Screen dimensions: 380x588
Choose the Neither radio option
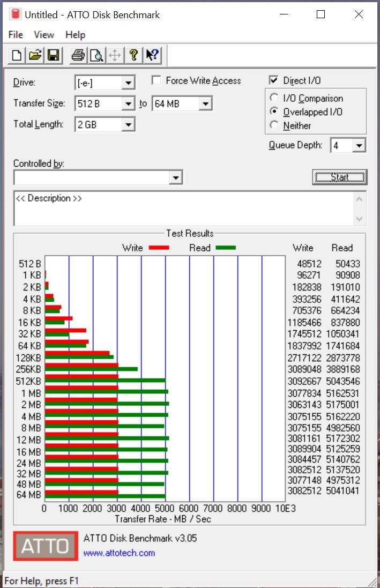[274, 125]
